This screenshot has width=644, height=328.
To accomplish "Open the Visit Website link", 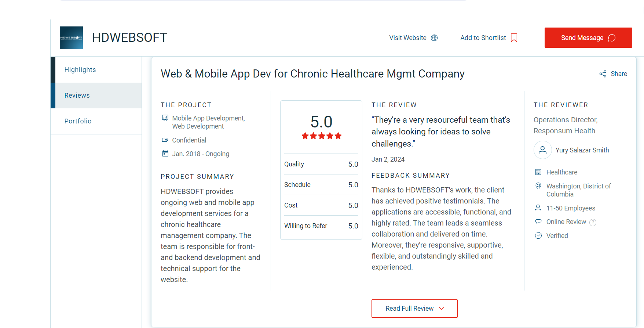I will pyautogui.click(x=407, y=38).
